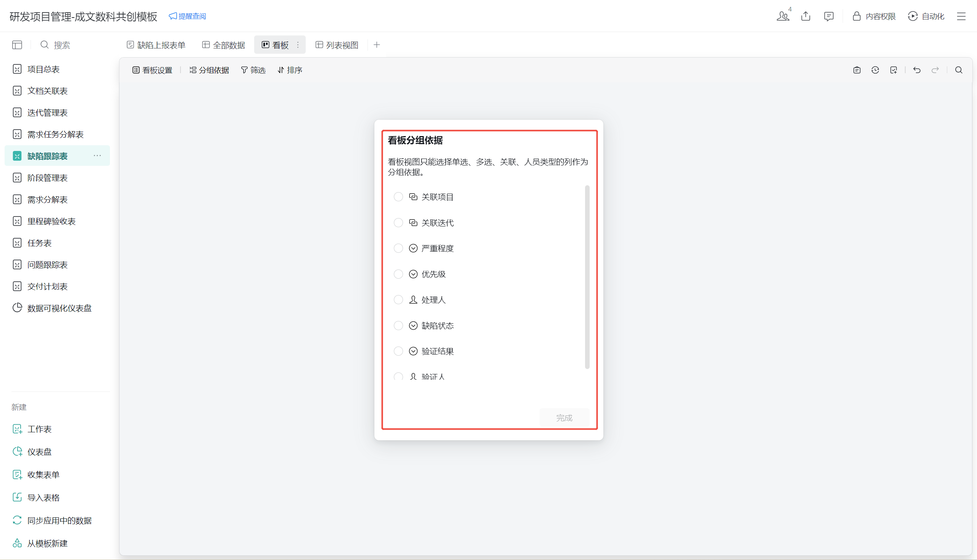The height and width of the screenshot is (560, 977).
Task: Click the 完成 button in dialog
Action: tap(564, 418)
